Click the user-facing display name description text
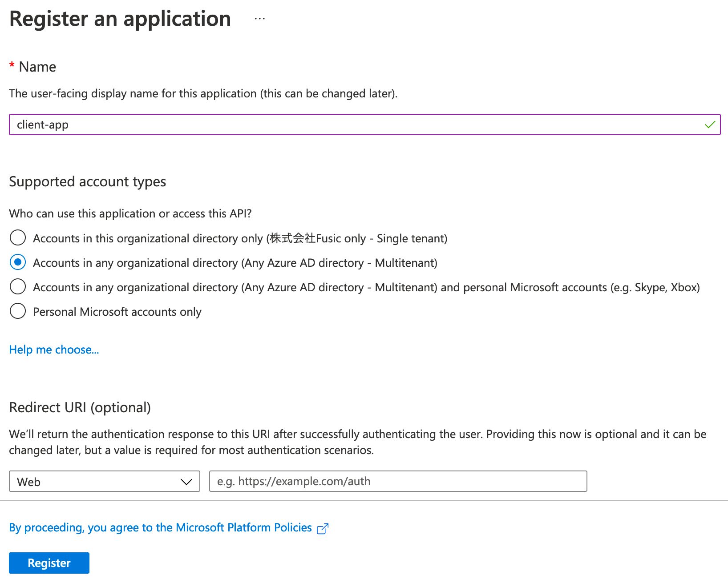The height and width of the screenshot is (579, 728). (203, 94)
